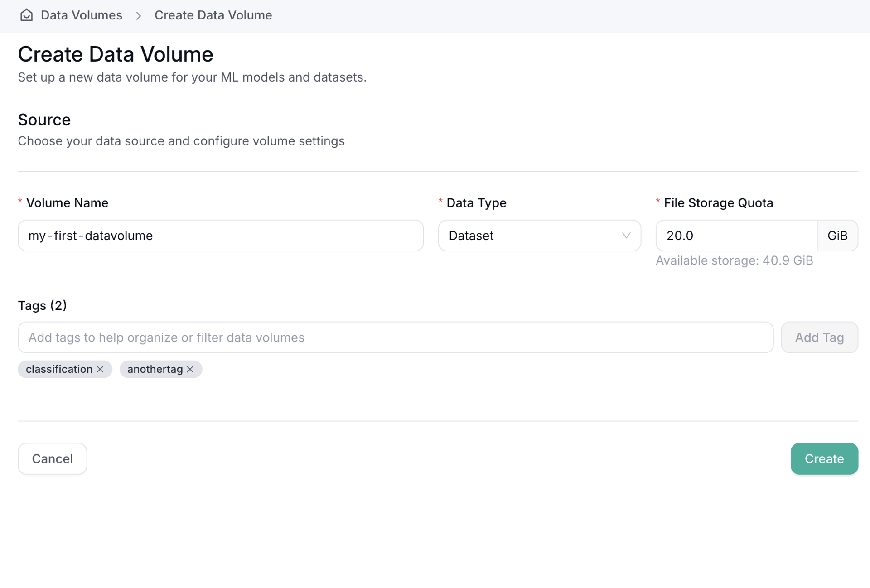Go to Data Volumes breadcrumb

[x=81, y=15]
